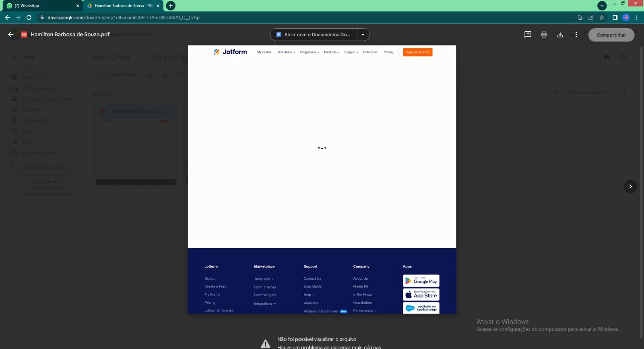Click the share page icon in address bar
644x349 pixels.
pyautogui.click(x=591, y=17)
